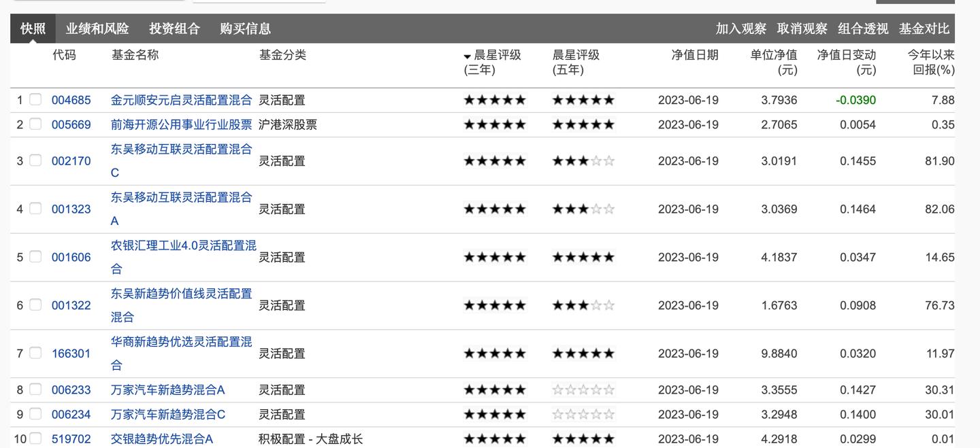Open 华商新趋势优选灵活配置混合 fund page
980x448 pixels.
pyautogui.click(x=182, y=354)
